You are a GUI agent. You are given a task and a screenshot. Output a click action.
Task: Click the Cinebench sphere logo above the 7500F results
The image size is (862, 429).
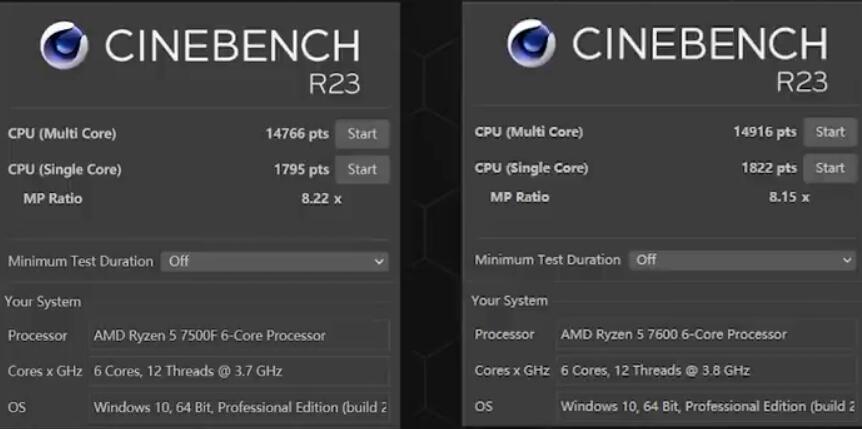pyautogui.click(x=63, y=46)
